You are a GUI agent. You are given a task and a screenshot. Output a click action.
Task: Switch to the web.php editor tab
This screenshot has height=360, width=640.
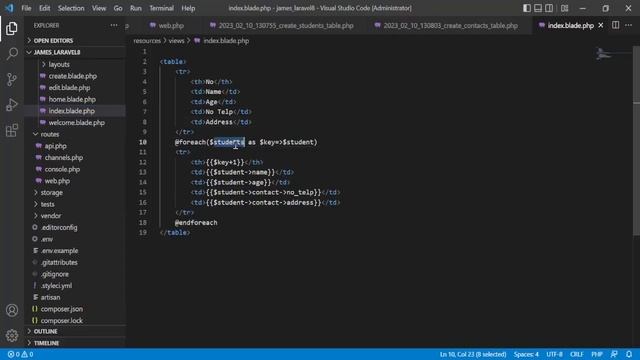pos(167,25)
